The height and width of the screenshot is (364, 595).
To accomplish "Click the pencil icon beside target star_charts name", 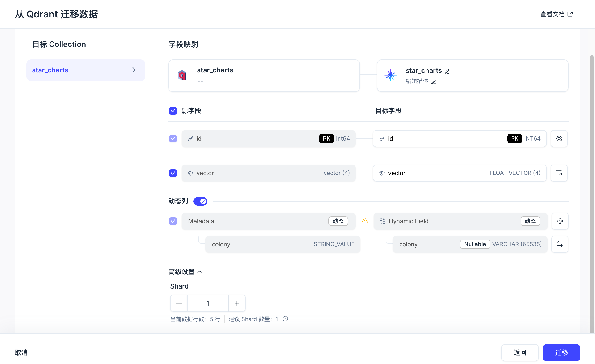I will point(447,71).
